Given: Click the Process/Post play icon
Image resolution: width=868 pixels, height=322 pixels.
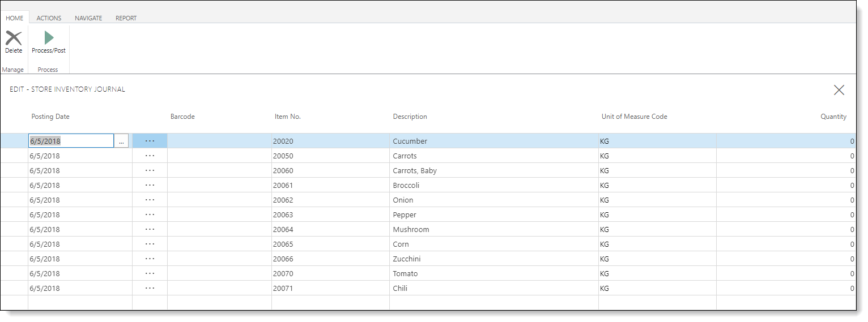Looking at the screenshot, I should click(x=49, y=38).
